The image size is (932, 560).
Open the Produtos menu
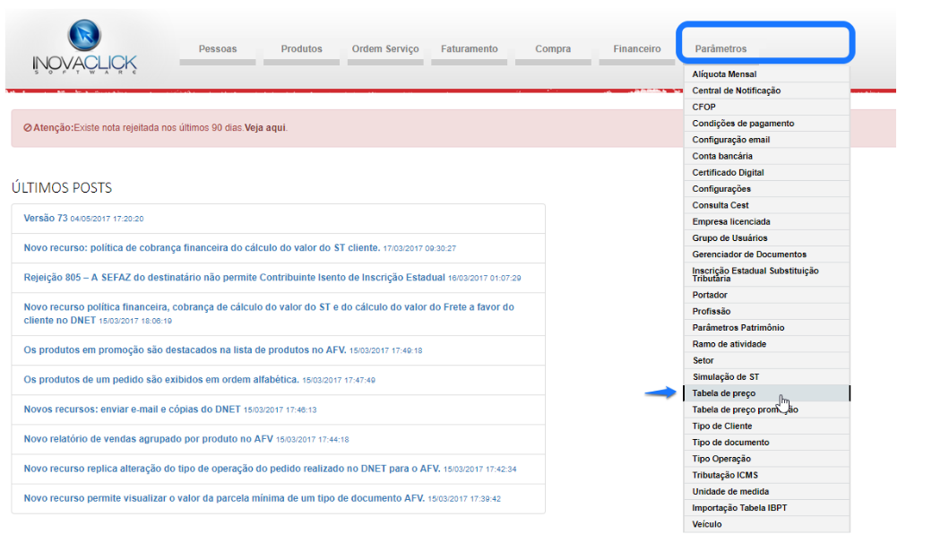[x=301, y=49]
